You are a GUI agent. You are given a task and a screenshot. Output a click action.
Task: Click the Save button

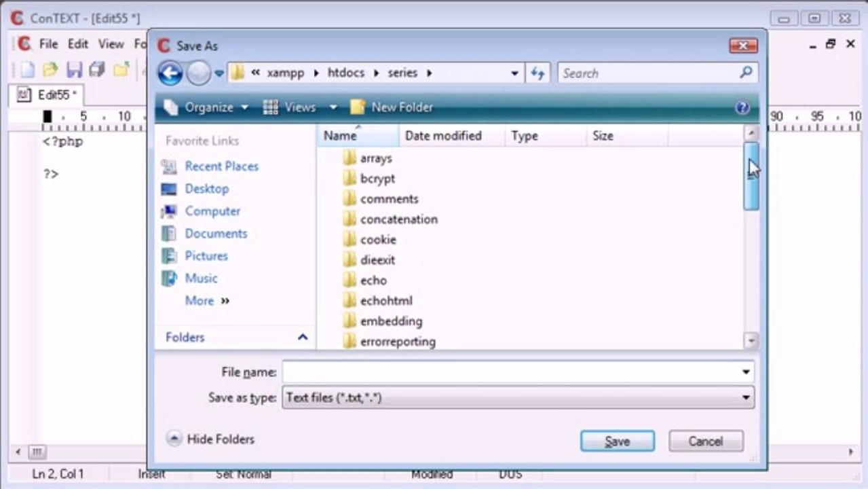618,441
